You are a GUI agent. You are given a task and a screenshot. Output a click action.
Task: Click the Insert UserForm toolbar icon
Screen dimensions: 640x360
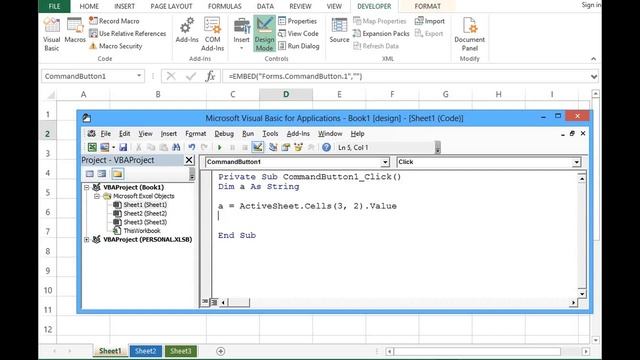(105, 147)
